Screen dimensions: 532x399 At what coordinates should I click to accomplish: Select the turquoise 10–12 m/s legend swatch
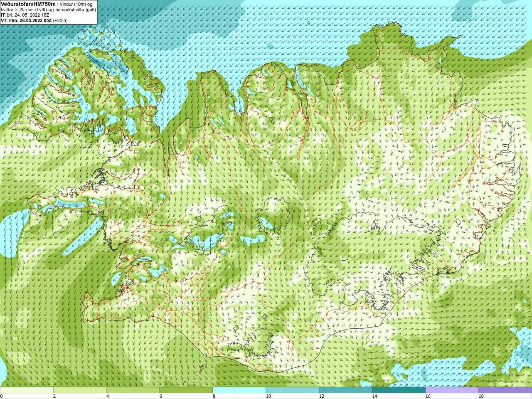(293, 390)
